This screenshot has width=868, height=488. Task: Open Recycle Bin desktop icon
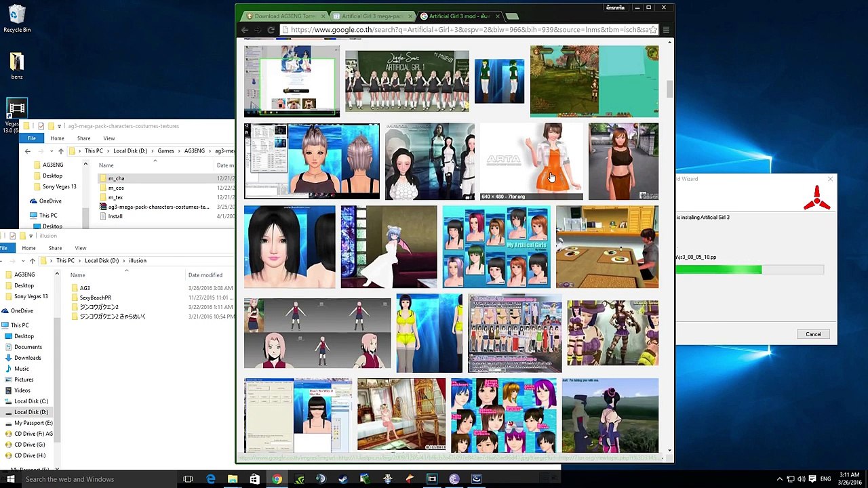pyautogui.click(x=17, y=18)
